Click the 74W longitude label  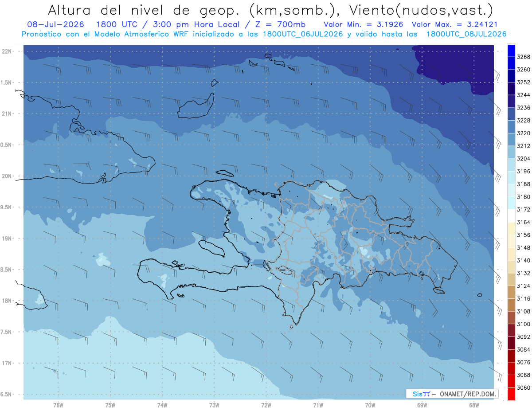click(162, 405)
